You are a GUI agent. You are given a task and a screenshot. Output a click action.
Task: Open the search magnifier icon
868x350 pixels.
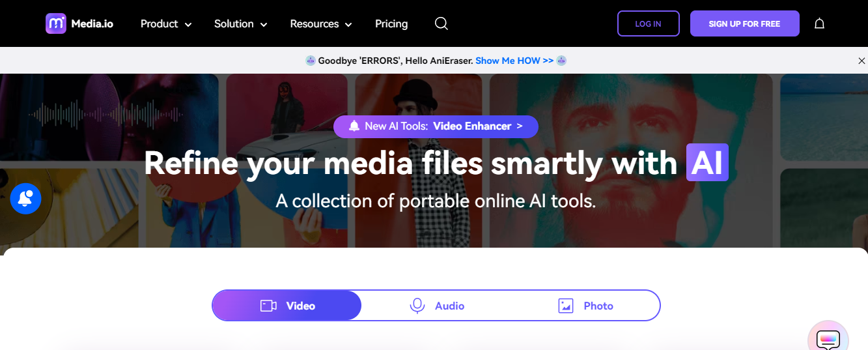pos(441,23)
